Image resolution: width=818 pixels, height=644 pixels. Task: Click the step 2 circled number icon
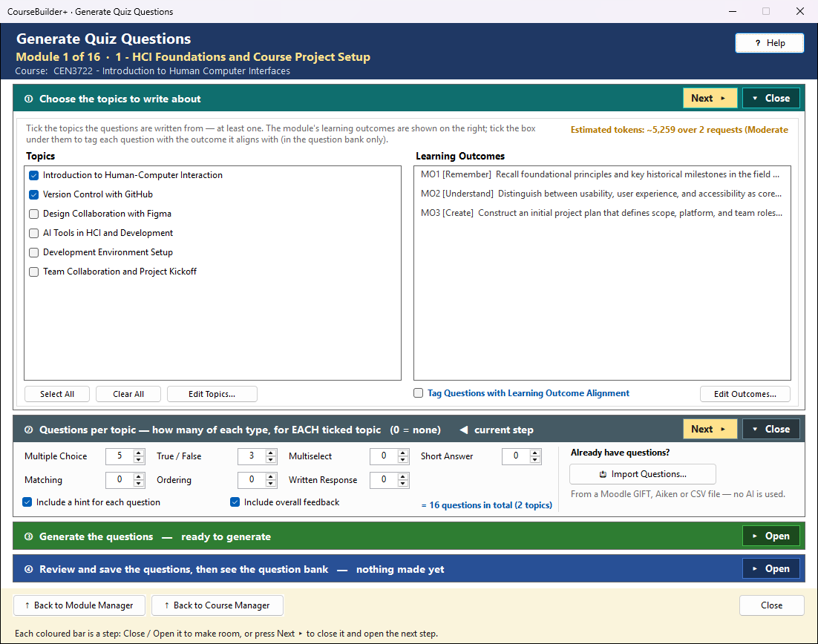[29, 430]
